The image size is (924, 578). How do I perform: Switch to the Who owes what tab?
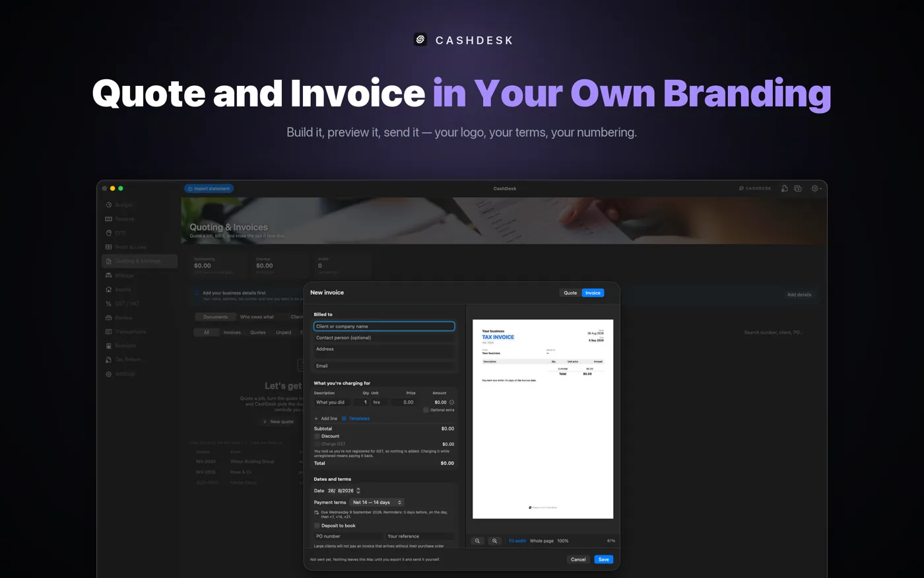tap(257, 317)
